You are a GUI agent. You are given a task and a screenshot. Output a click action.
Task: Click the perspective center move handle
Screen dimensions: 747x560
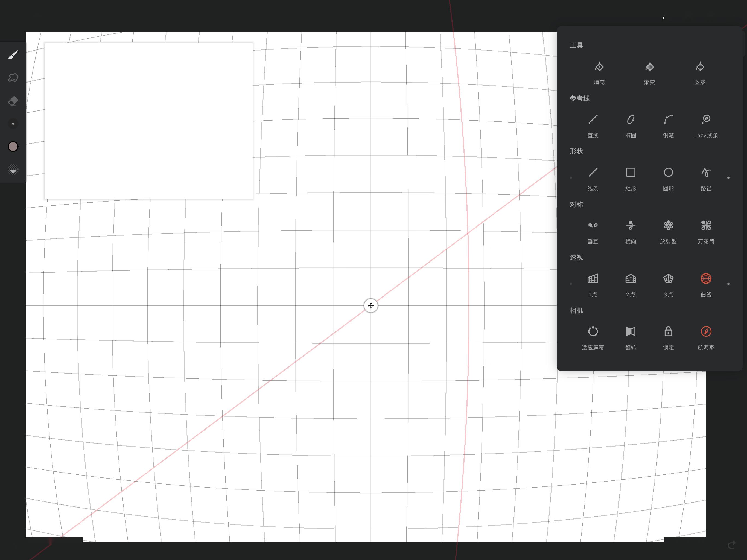[x=371, y=306]
